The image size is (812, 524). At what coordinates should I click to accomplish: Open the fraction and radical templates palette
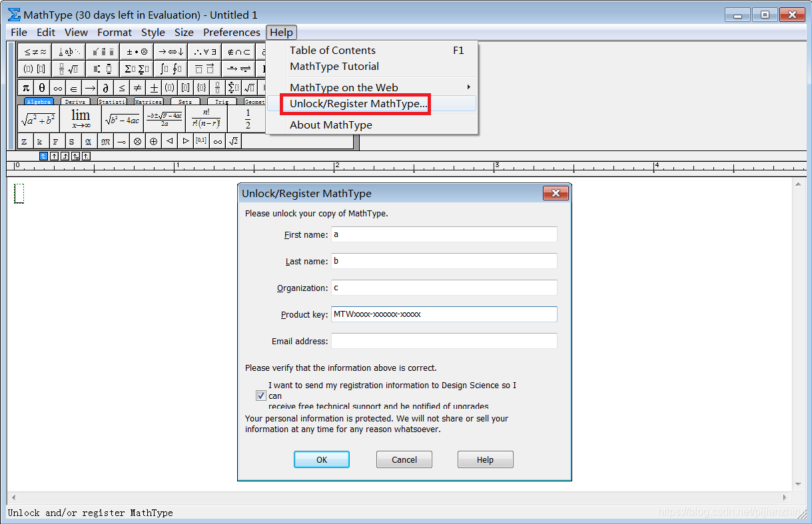click(x=69, y=69)
